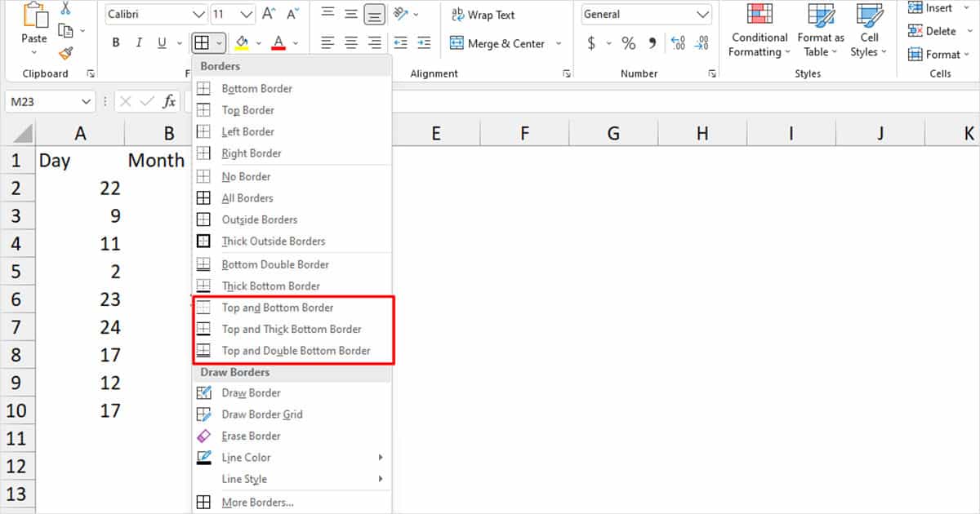
Task: Open the Name Box dropdown M23
Action: click(x=87, y=102)
